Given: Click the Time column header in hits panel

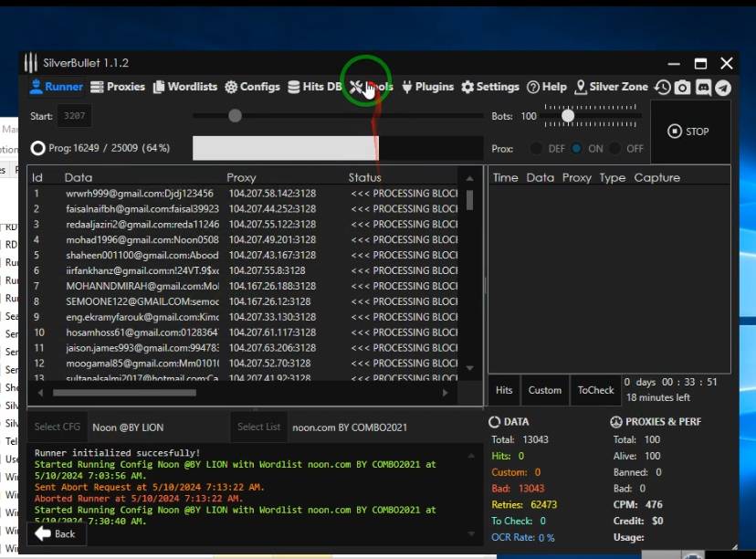Looking at the screenshot, I should pos(505,177).
